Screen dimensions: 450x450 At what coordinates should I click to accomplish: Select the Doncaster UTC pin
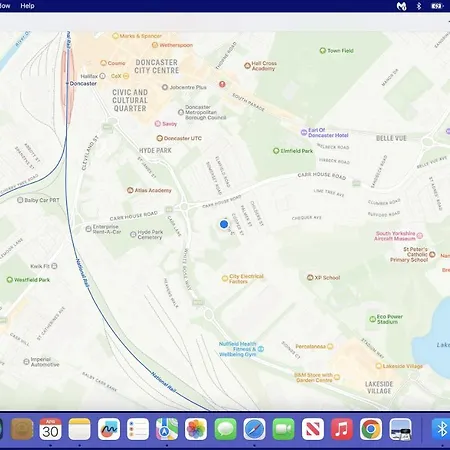160,138
